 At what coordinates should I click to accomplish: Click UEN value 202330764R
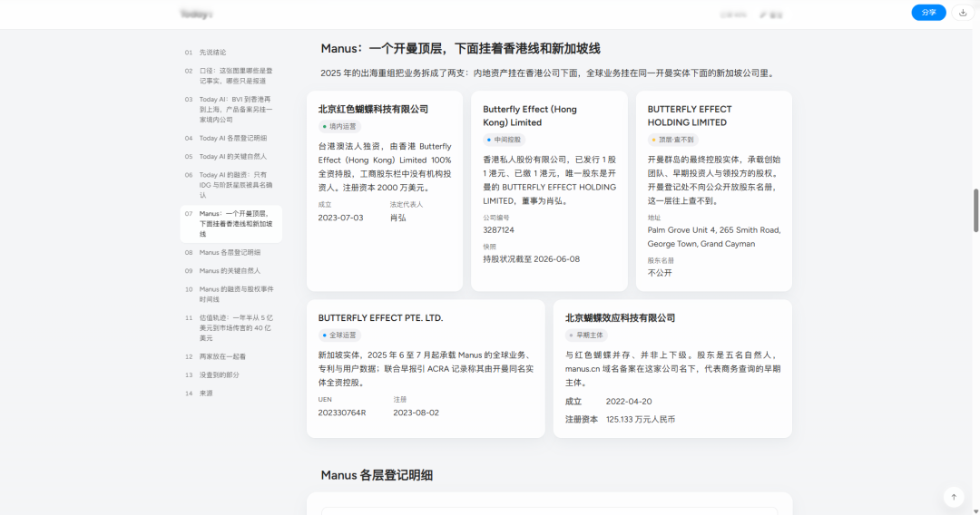point(342,413)
